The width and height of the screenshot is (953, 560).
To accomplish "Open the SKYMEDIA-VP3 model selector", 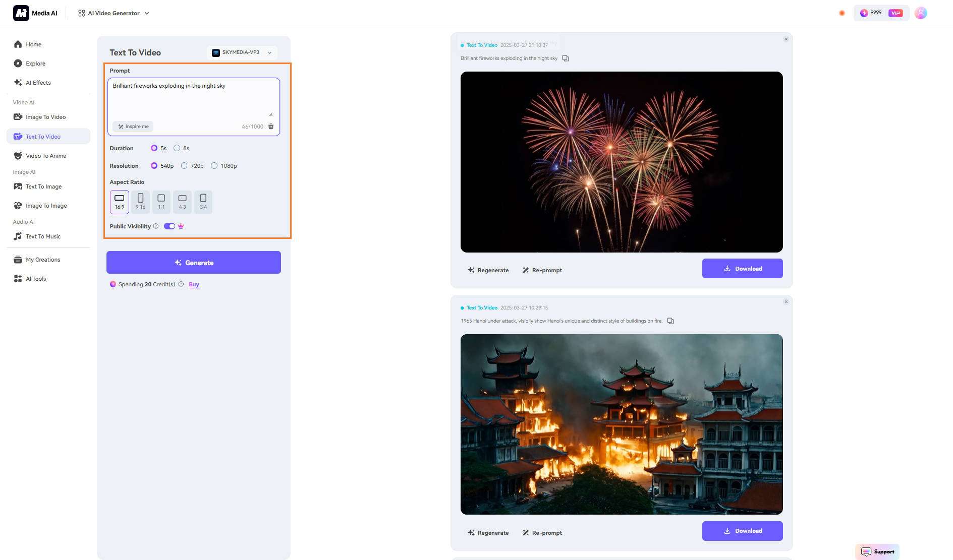I will point(242,52).
